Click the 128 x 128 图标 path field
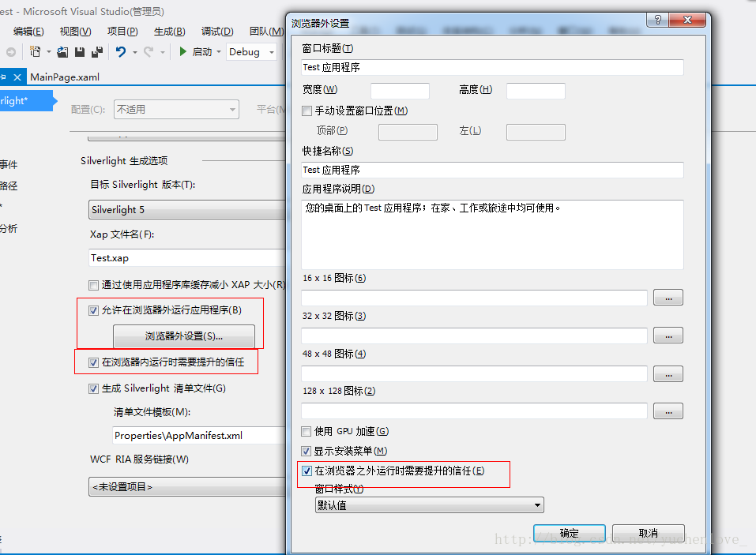The image size is (756, 555). click(475, 411)
